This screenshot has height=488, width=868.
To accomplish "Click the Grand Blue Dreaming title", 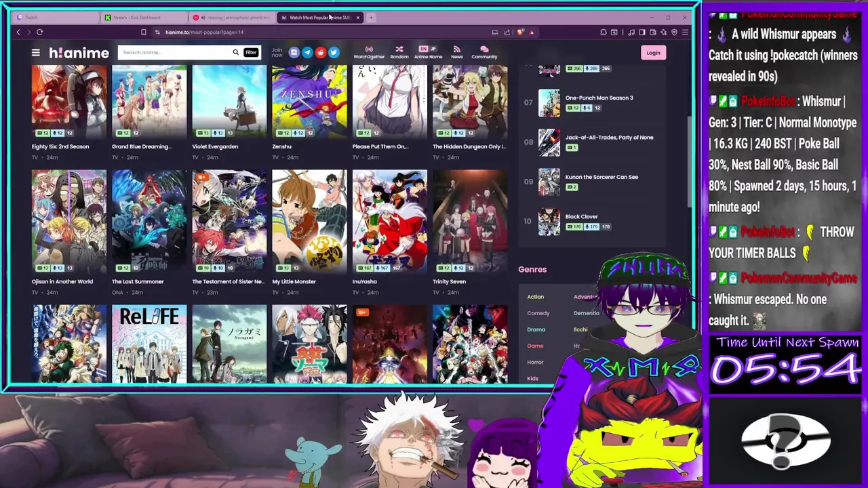I will (x=141, y=146).
